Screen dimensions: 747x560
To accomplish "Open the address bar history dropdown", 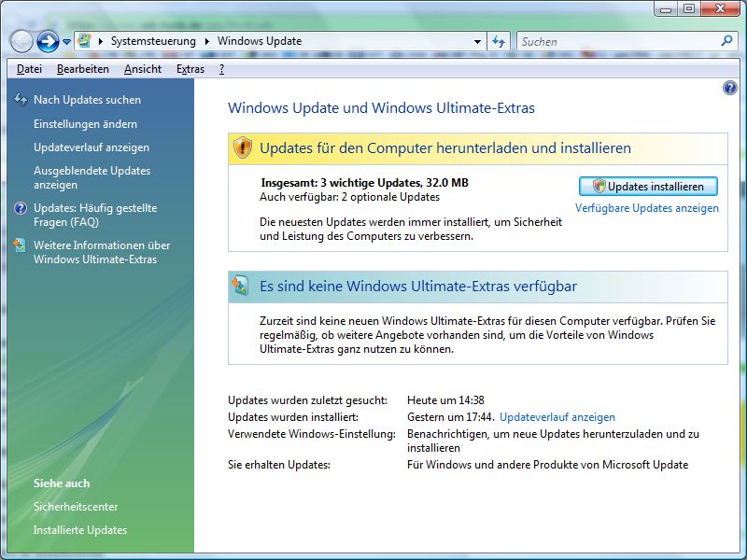I will pyautogui.click(x=477, y=41).
